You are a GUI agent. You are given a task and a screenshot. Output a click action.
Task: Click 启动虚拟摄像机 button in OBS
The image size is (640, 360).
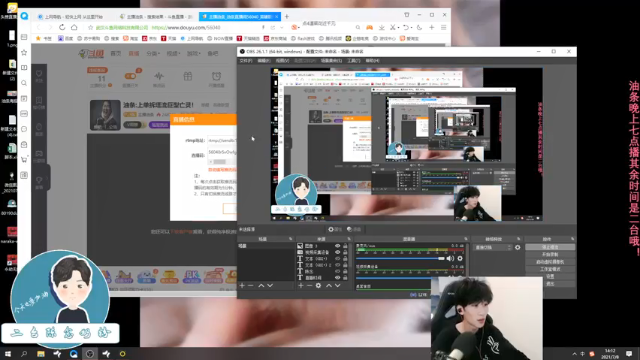pyautogui.click(x=550, y=262)
